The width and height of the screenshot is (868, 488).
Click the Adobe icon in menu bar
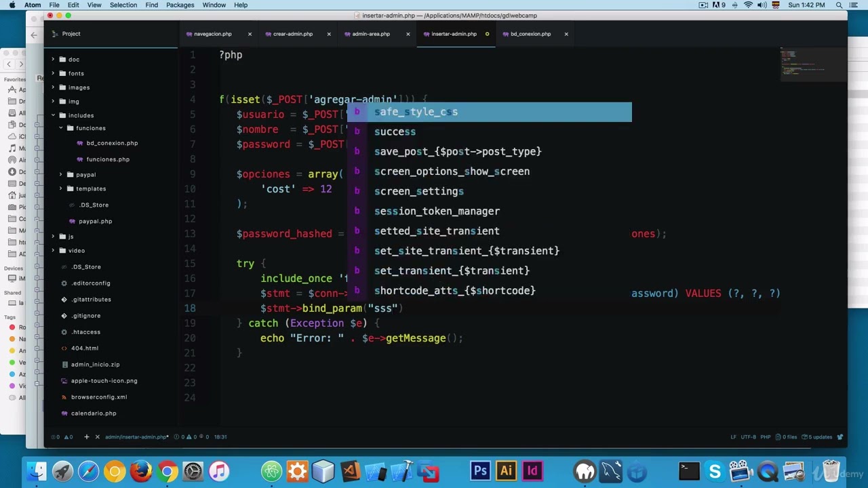[x=717, y=5]
